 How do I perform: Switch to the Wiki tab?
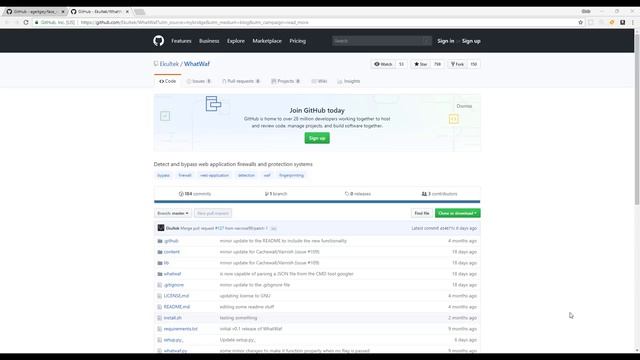pos(319,81)
